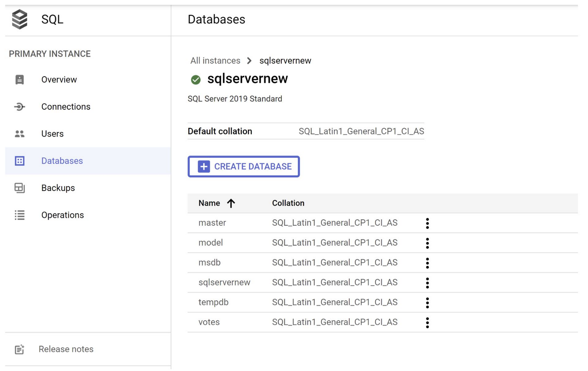Click the Operations list icon
This screenshot has height=371, width=588.
[20, 215]
